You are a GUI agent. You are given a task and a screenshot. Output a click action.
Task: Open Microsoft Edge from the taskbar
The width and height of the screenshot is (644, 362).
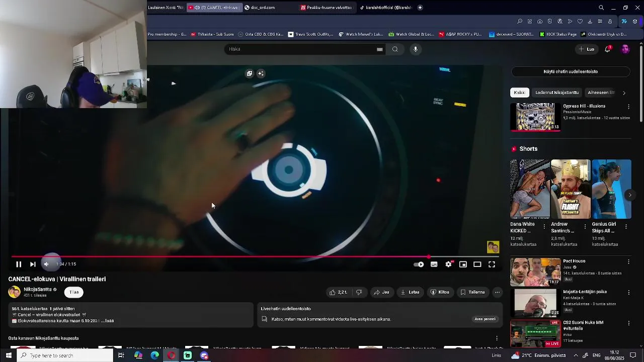[155, 355]
